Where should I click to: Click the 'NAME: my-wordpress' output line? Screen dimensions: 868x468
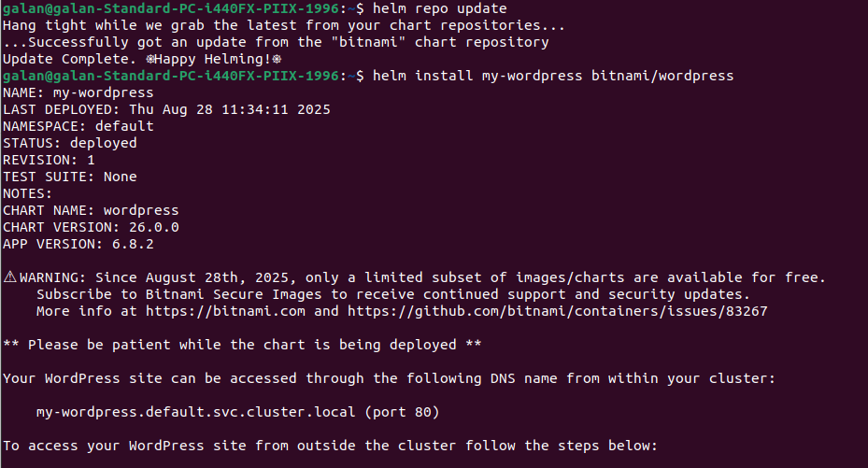pyautogui.click(x=78, y=92)
